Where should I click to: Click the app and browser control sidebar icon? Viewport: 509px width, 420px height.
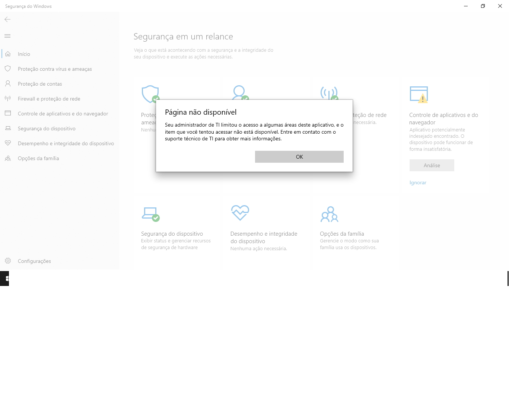tap(8, 113)
